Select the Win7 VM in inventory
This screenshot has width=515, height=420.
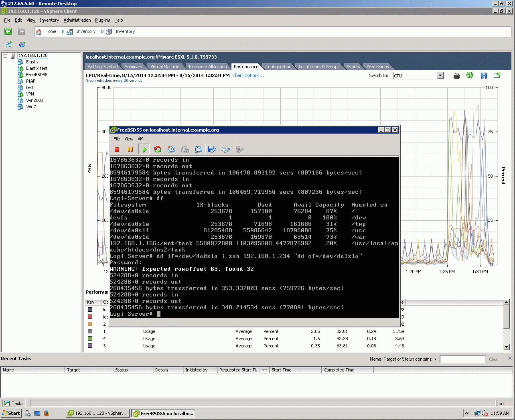pyautogui.click(x=31, y=107)
